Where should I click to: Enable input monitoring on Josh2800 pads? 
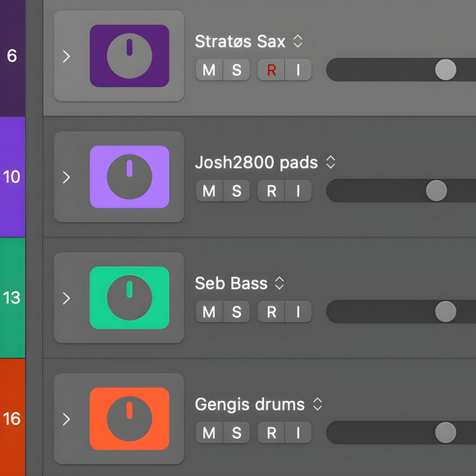(x=298, y=191)
